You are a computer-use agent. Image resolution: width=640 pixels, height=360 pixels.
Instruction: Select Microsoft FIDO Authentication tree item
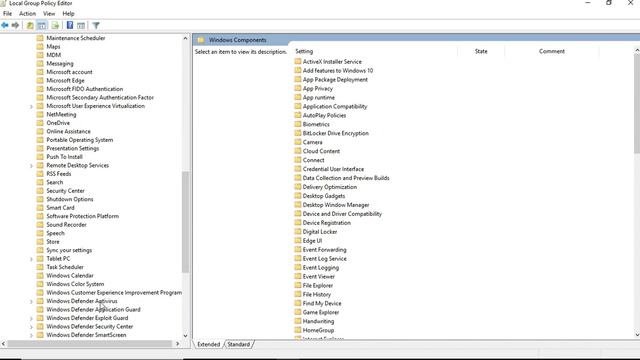click(84, 89)
